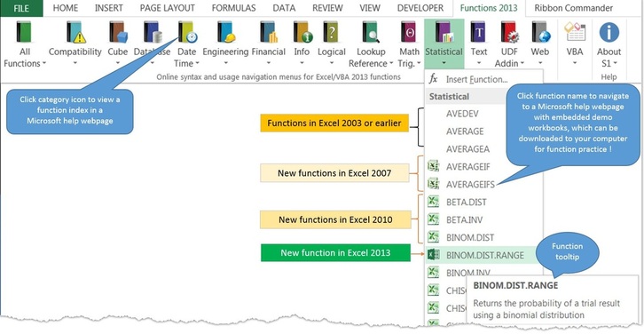The width and height of the screenshot is (644, 334).
Task: Select the Engineering book icon with hard hat
Action: (x=225, y=32)
